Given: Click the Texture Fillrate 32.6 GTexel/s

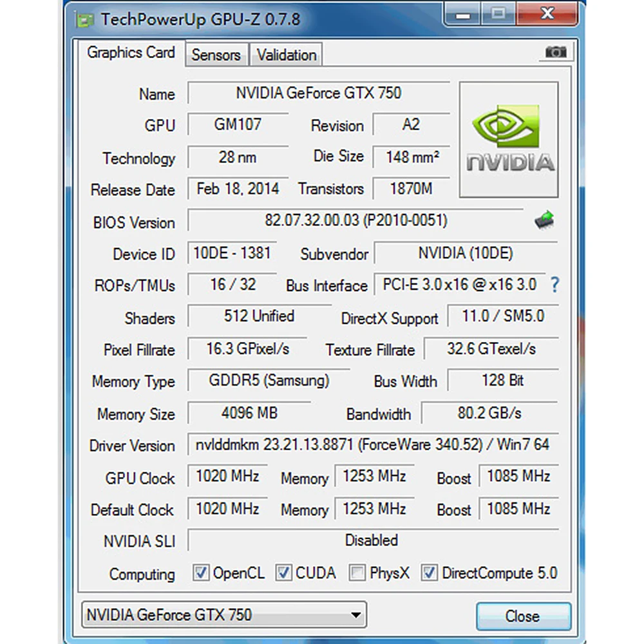Looking at the screenshot, I should point(491,349).
